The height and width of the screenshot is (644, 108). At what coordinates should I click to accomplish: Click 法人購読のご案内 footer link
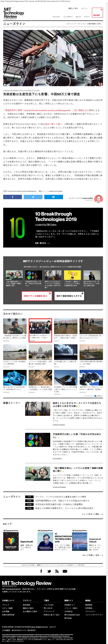(30, 611)
